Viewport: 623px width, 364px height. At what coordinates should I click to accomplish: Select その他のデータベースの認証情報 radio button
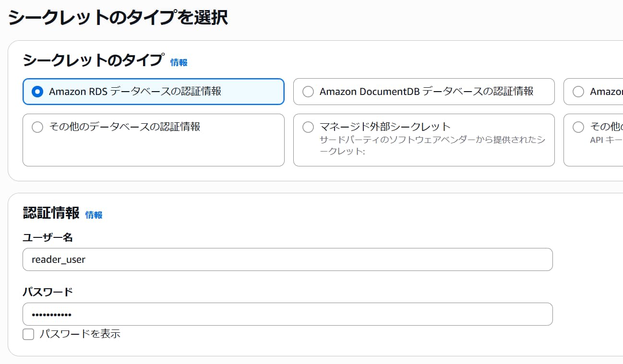(x=37, y=127)
